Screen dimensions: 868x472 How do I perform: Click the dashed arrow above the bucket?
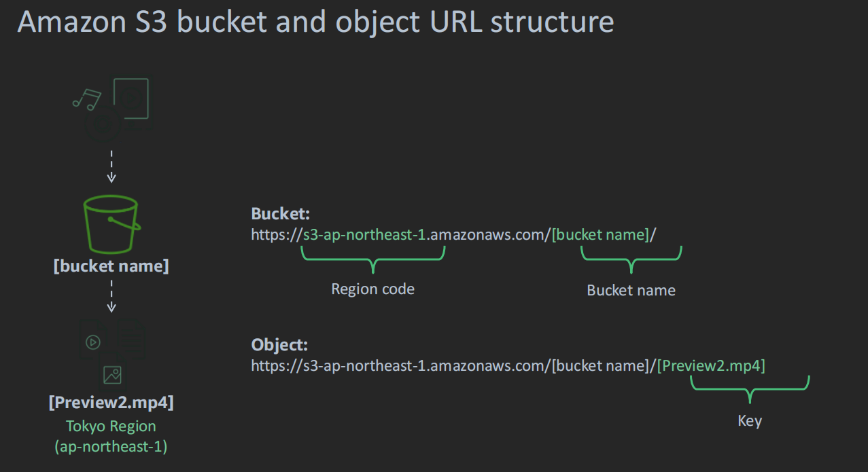111,166
